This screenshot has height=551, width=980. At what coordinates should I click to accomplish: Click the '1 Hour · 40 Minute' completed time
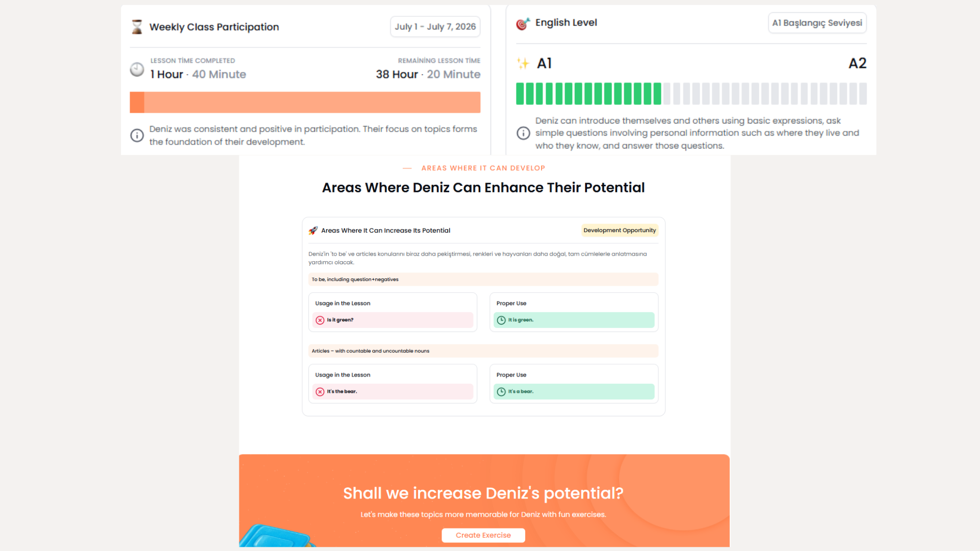tap(198, 74)
